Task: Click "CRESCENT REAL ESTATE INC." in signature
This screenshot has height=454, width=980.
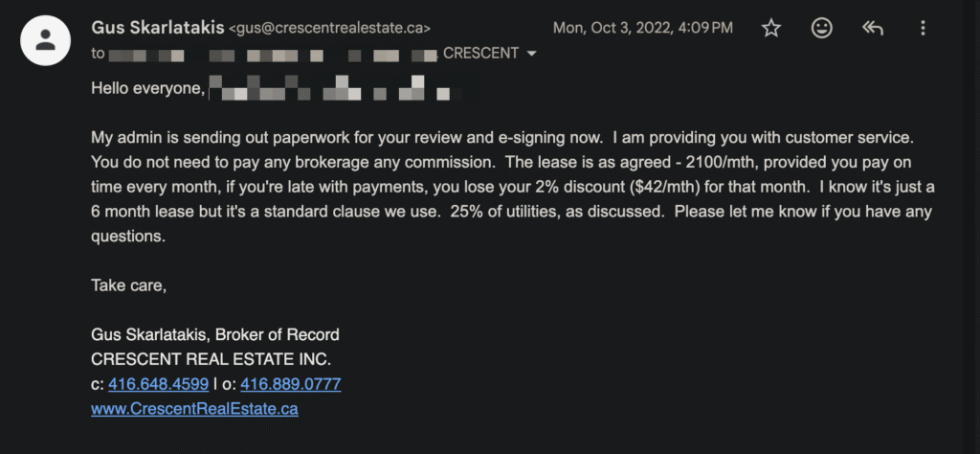Action: (211, 359)
